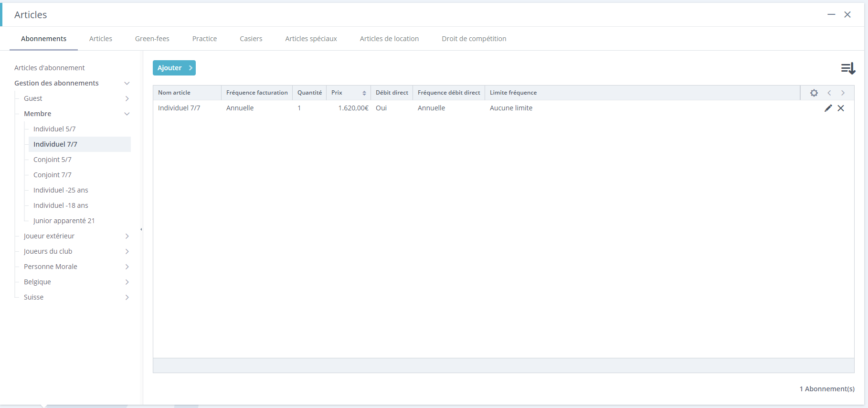Select Conjoint 7/7 in the tree

[x=53, y=175]
